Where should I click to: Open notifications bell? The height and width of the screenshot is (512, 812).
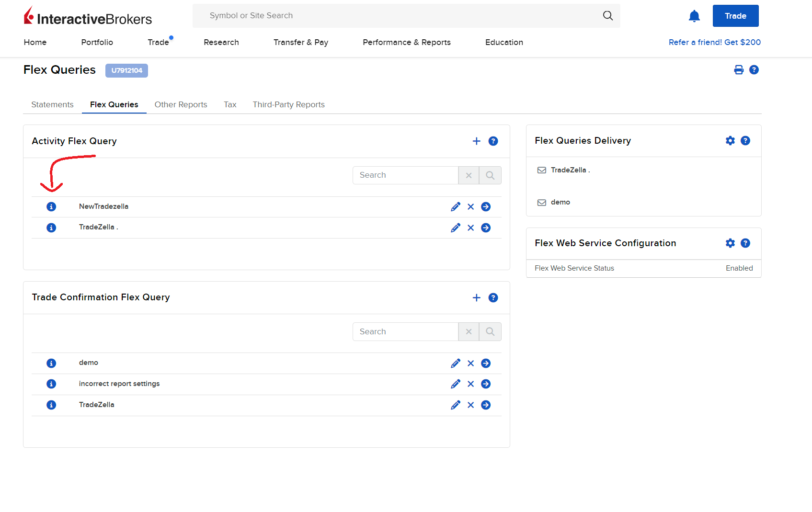click(694, 16)
